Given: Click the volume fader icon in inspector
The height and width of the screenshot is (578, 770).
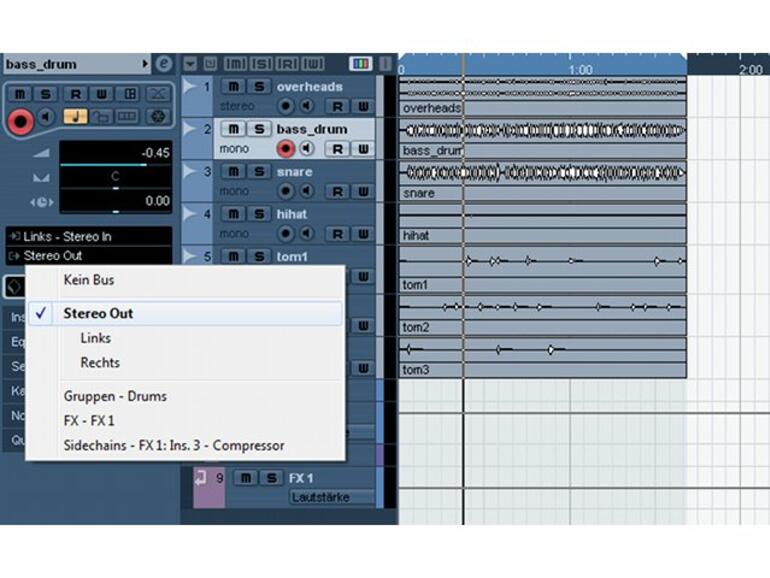Looking at the screenshot, I should 42,153.
